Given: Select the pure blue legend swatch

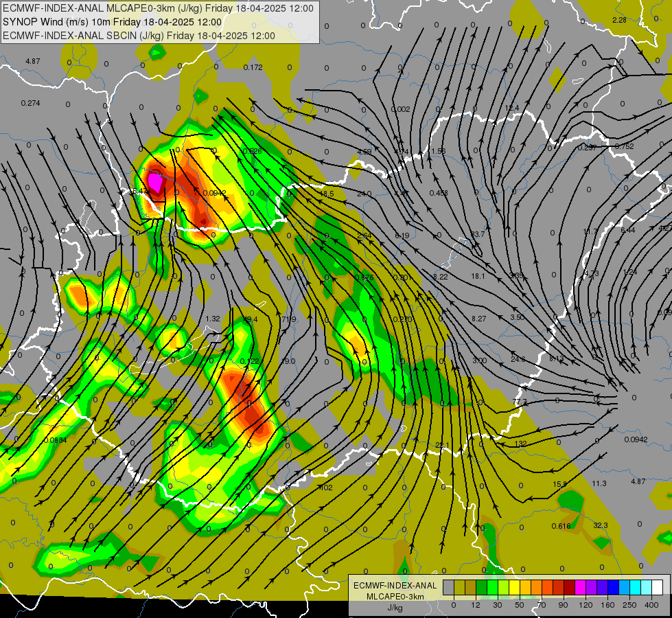Looking at the screenshot, I should tap(613, 587).
